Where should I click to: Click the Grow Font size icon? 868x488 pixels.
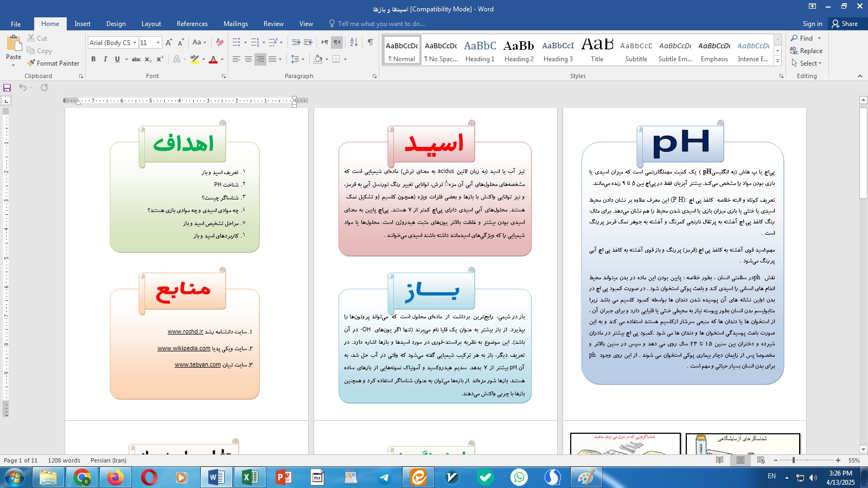169,42
